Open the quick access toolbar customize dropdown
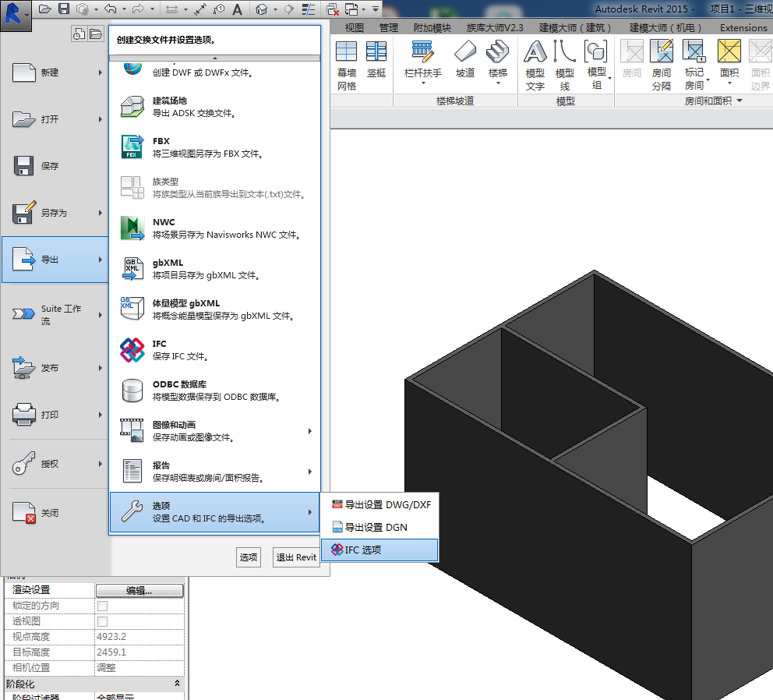The image size is (773, 700). click(376, 9)
